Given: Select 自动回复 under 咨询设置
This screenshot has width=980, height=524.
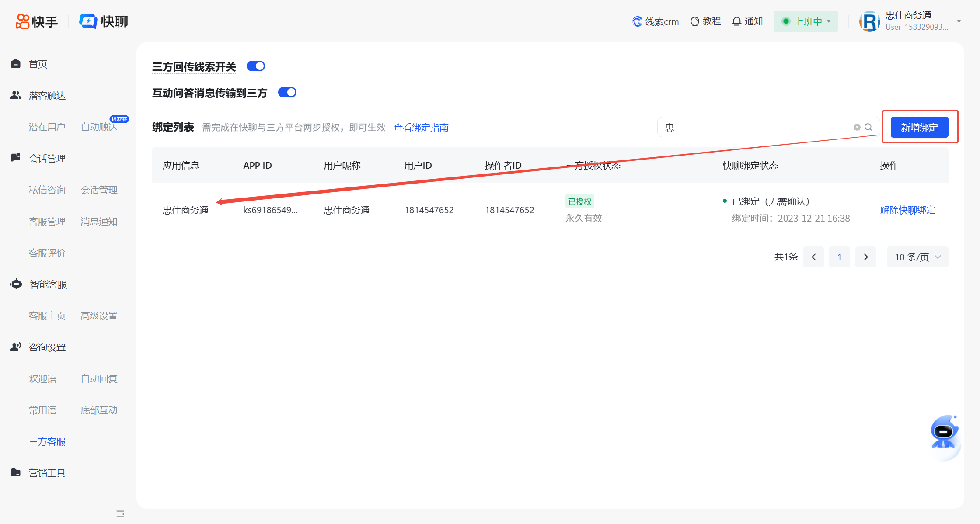Looking at the screenshot, I should 99,379.
